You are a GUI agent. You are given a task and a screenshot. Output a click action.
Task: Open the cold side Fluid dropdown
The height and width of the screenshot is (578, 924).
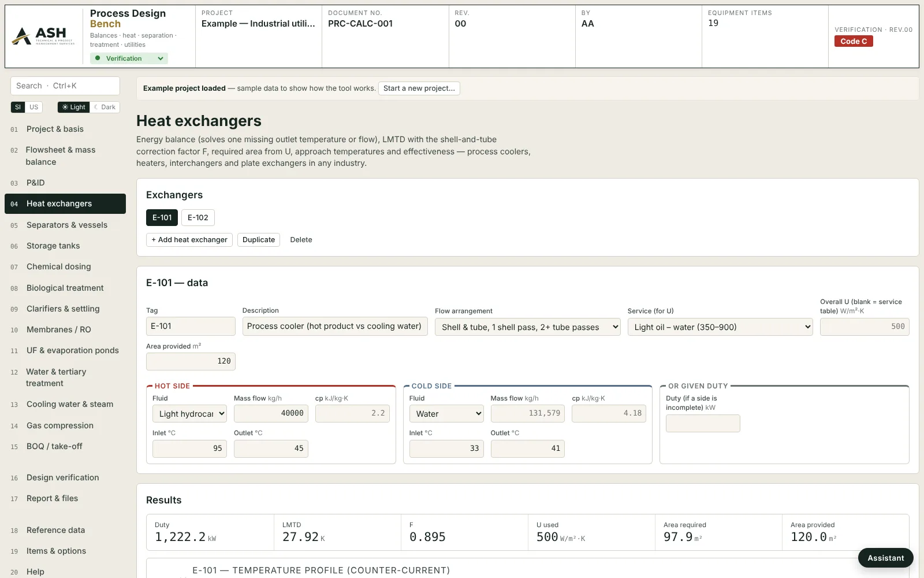click(x=446, y=414)
